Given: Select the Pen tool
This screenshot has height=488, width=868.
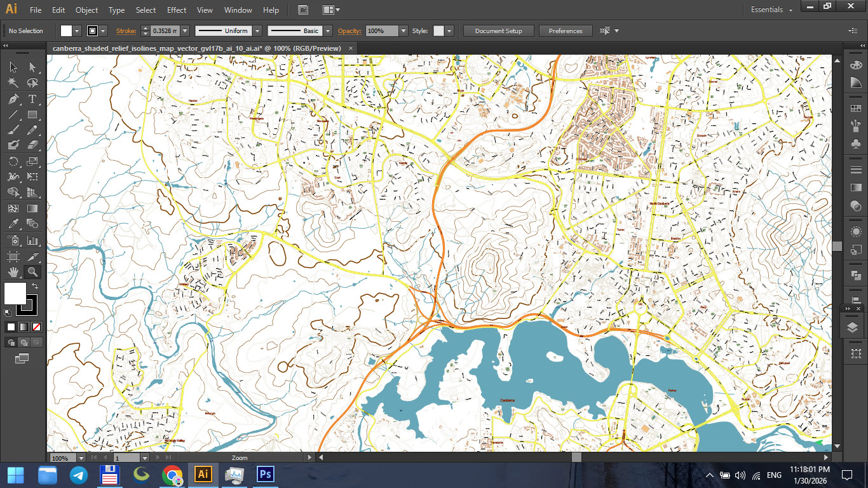Looking at the screenshot, I should (x=15, y=99).
